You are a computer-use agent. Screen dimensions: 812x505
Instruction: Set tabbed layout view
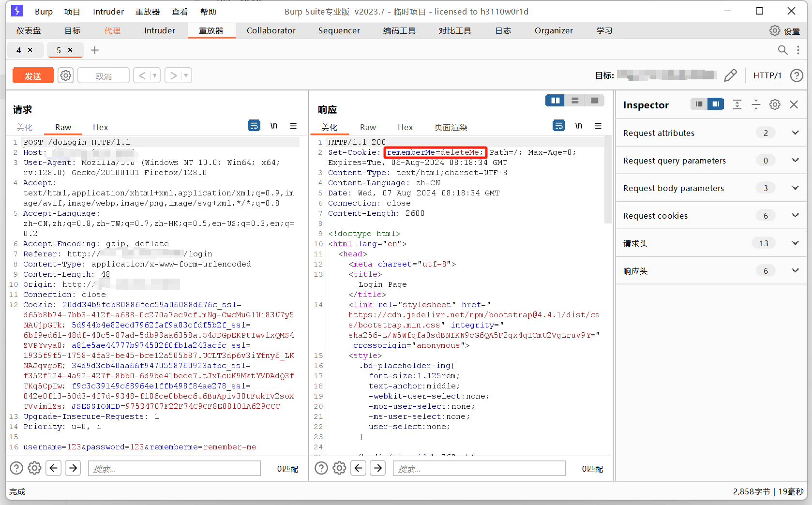click(595, 101)
